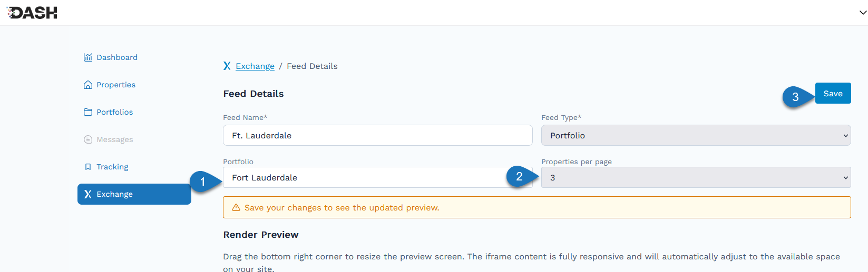The width and height of the screenshot is (868, 272).
Task: Click the Tracking bookmark icon
Action: coord(88,167)
